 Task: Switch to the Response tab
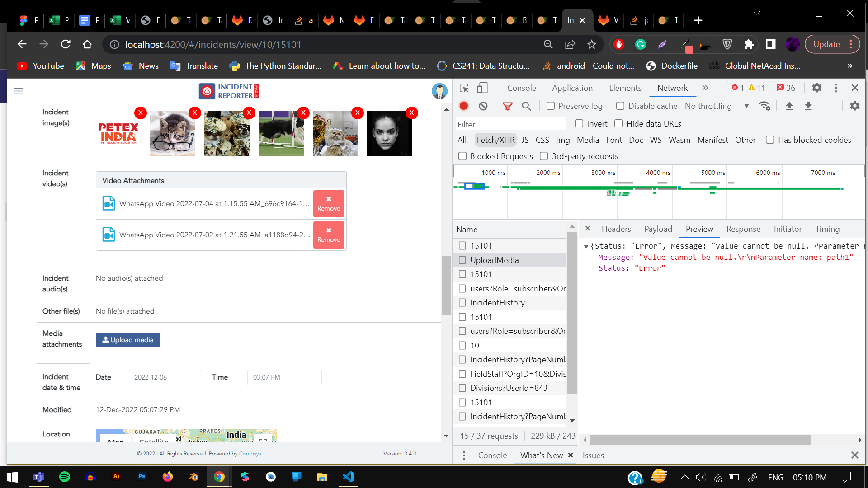(x=743, y=229)
